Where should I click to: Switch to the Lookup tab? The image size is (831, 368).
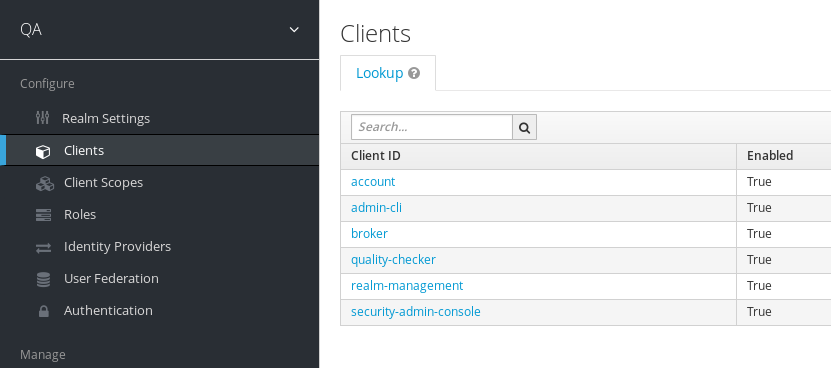click(x=379, y=73)
